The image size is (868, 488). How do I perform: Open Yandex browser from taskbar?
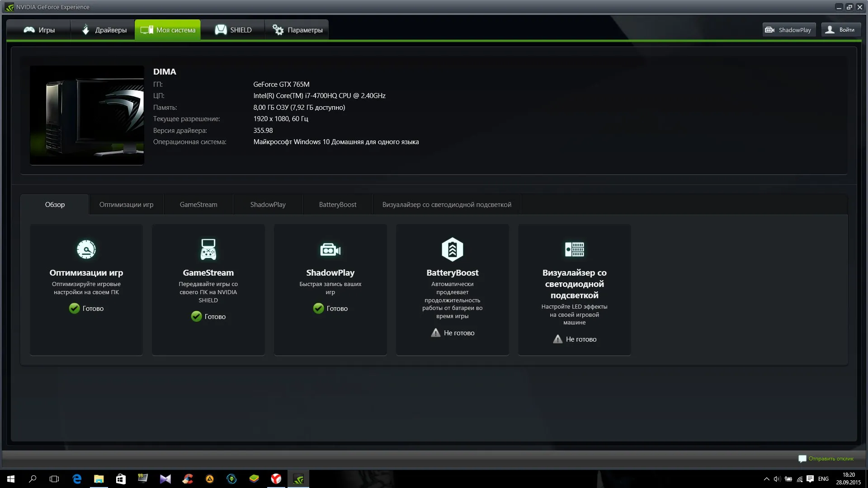coord(276,479)
